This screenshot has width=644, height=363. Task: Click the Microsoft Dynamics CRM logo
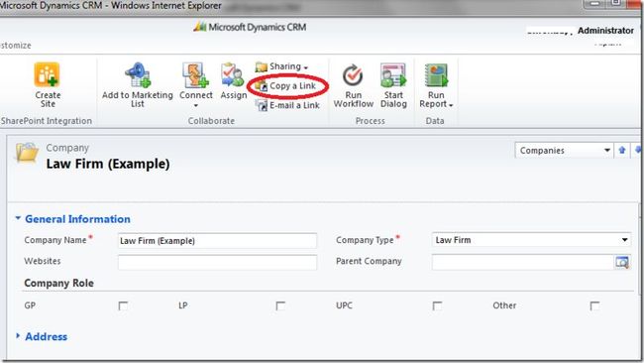pos(250,27)
